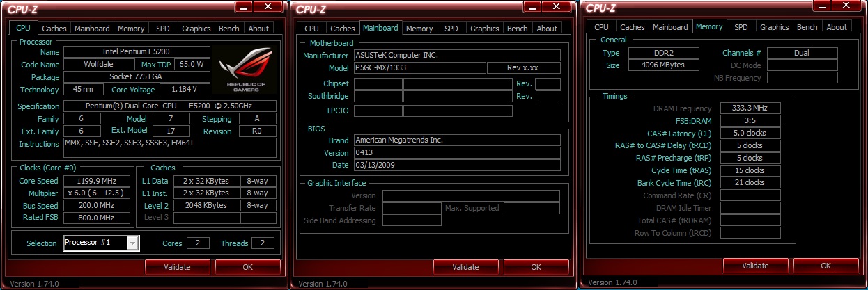
Task: Click the Core Speed value field
Action: [96, 180]
